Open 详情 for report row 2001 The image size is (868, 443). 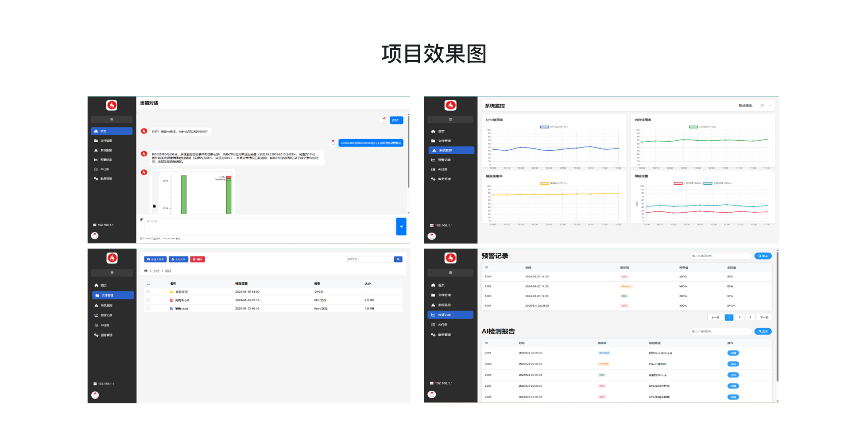point(733,353)
